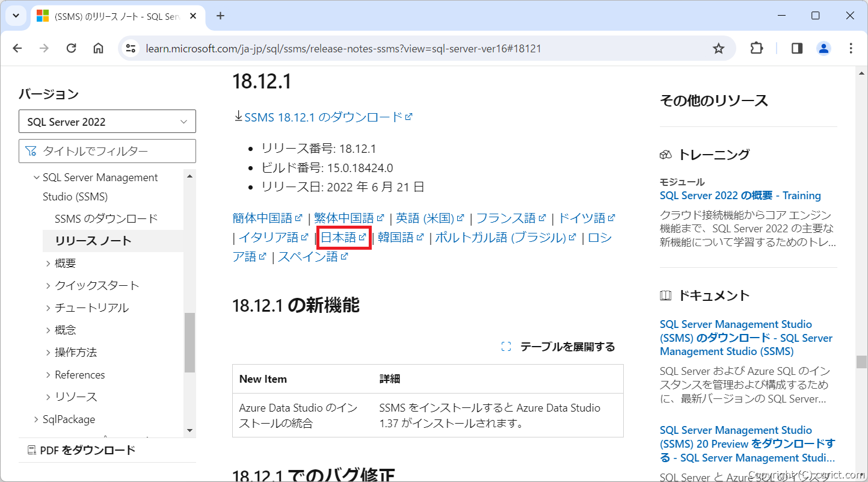868x482 pixels.
Task: Expand the SqlPackage sidebar node
Action: click(x=35, y=419)
